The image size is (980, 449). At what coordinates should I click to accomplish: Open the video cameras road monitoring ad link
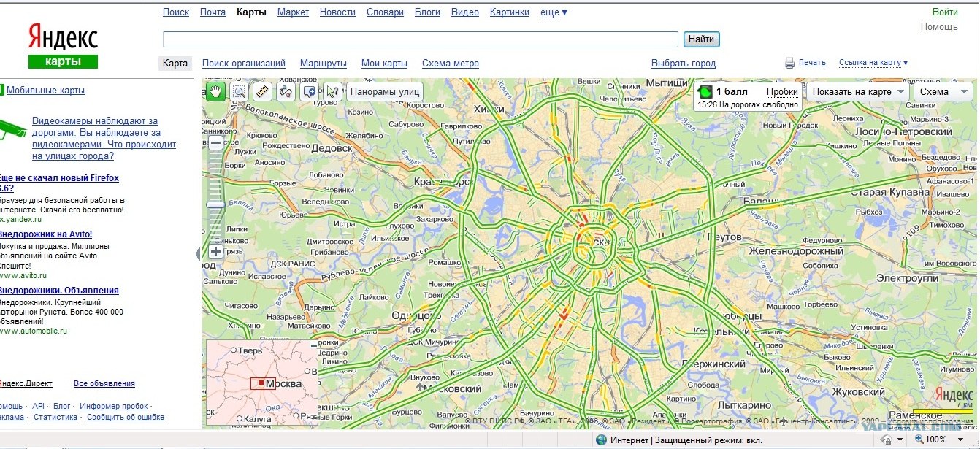[x=104, y=139]
